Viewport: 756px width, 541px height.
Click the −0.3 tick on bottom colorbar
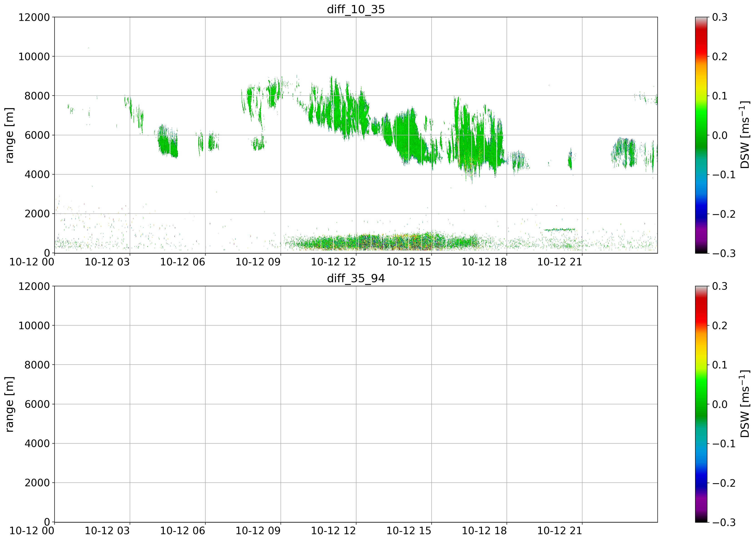click(x=724, y=522)
